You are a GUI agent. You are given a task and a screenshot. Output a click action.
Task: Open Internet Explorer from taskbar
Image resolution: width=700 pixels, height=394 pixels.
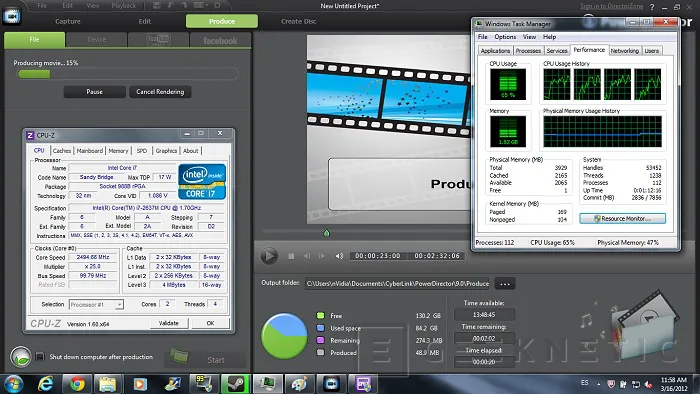coord(46,384)
